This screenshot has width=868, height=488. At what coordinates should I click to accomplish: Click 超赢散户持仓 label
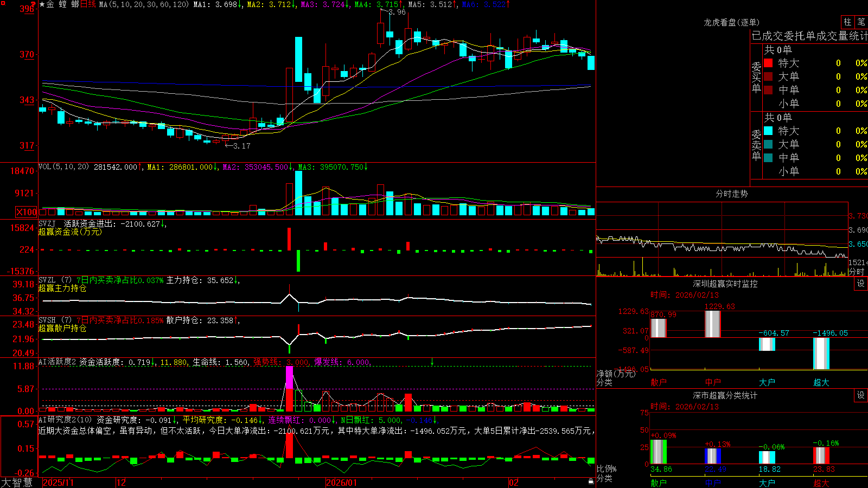[62, 328]
